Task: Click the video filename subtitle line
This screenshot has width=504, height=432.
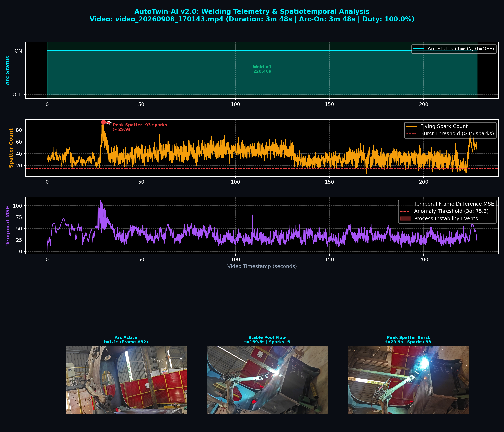Action: (x=252, y=19)
